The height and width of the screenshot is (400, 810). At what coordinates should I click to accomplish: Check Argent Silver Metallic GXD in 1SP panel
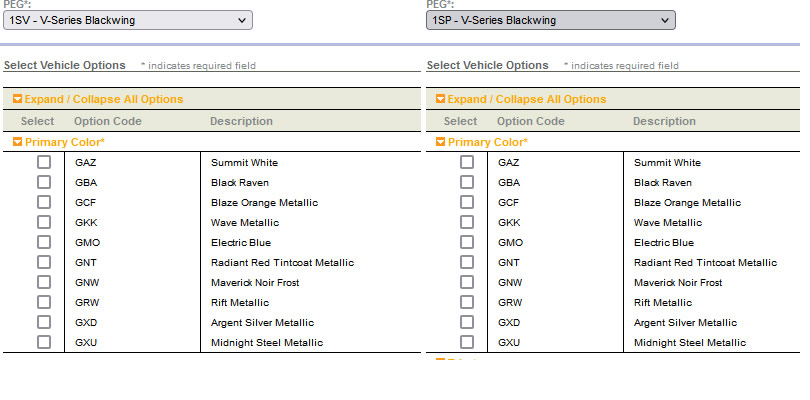pos(467,322)
